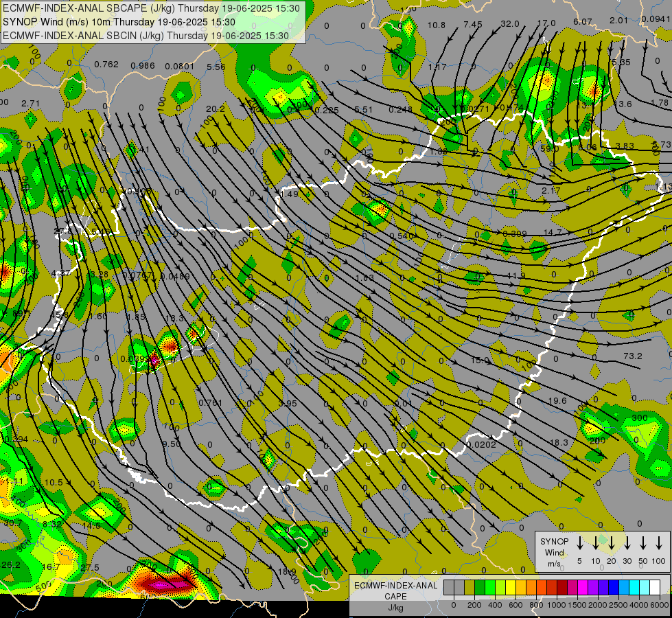Pick the cyan CAPE swatch before 4000

click(x=634, y=587)
